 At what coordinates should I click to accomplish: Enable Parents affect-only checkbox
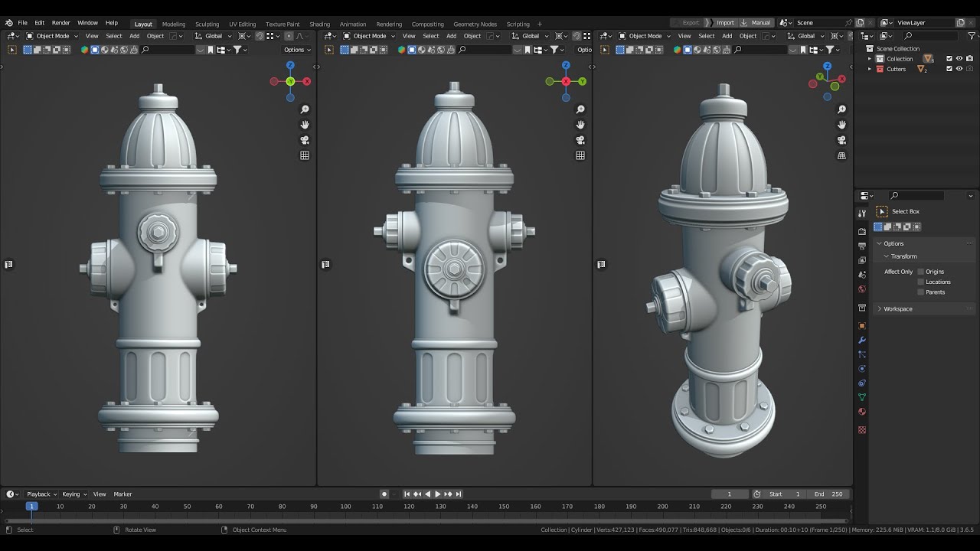[921, 292]
